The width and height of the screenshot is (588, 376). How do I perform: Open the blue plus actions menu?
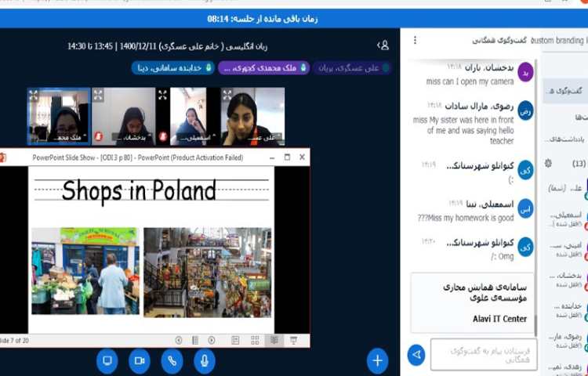tap(377, 360)
